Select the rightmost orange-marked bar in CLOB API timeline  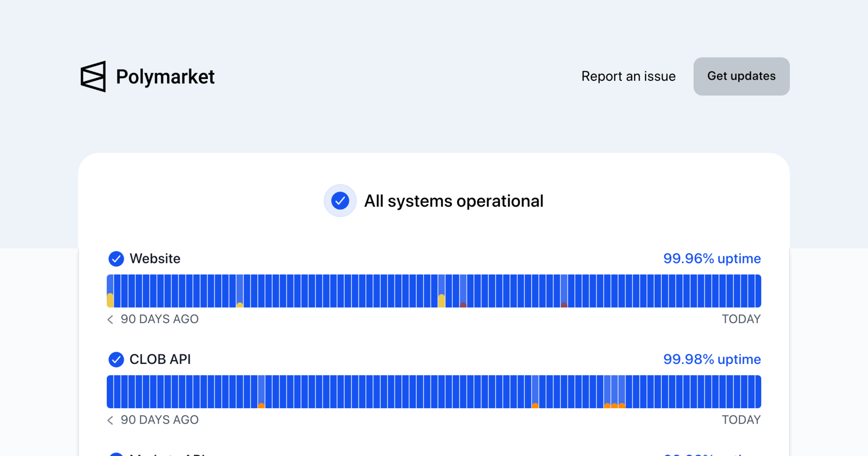[x=622, y=392]
